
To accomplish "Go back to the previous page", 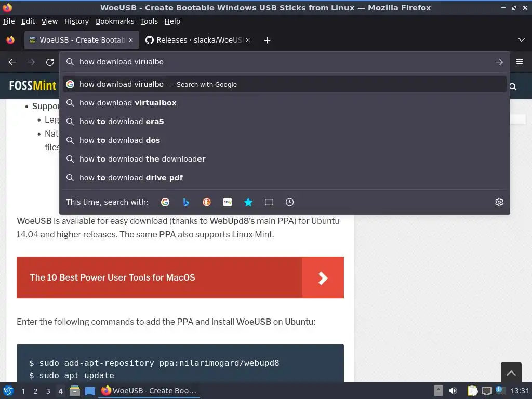I will coord(12,62).
